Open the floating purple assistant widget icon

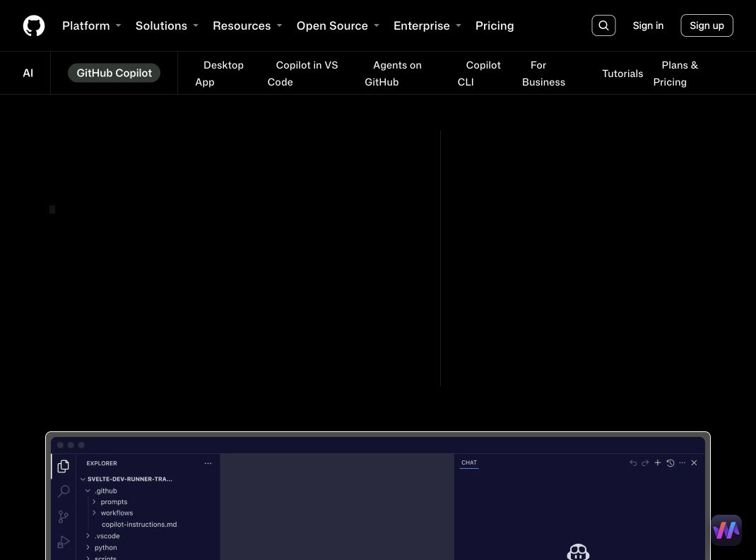726,530
